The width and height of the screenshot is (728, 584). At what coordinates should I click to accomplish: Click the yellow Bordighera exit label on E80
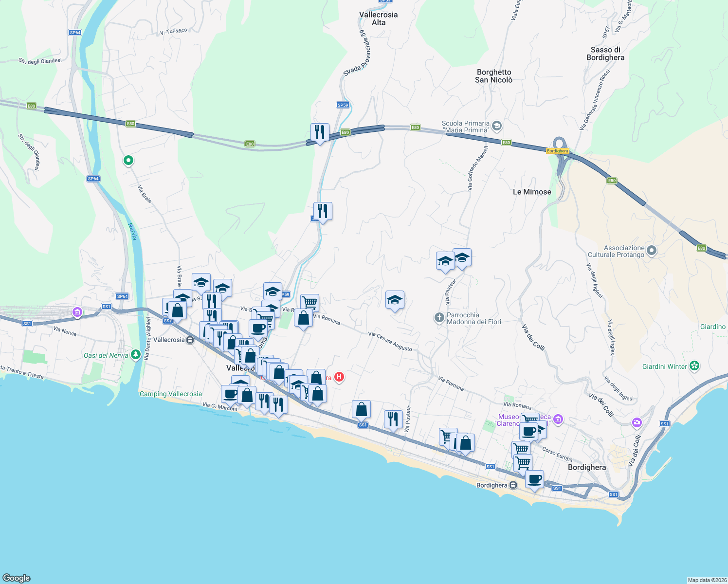(x=558, y=151)
